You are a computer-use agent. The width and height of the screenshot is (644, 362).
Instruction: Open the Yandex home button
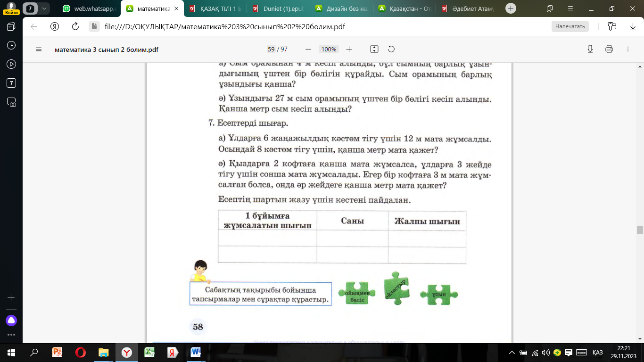point(55,26)
